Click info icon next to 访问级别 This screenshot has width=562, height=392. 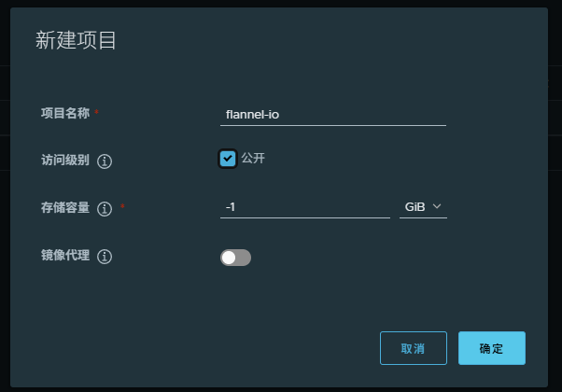(105, 161)
